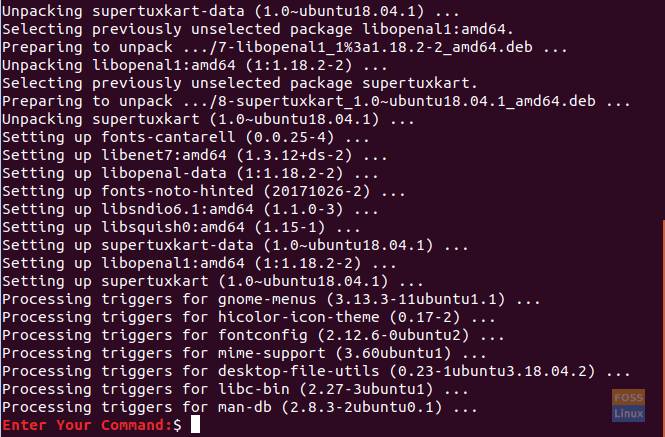665x437 pixels.
Task: Click the 'Setting up libsndio6.1:amd64' line
Action: [185, 209]
